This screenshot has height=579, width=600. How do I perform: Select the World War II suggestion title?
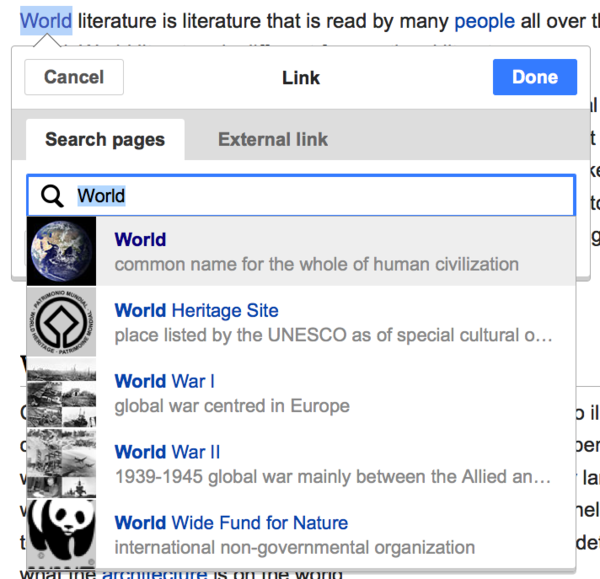[167, 452]
